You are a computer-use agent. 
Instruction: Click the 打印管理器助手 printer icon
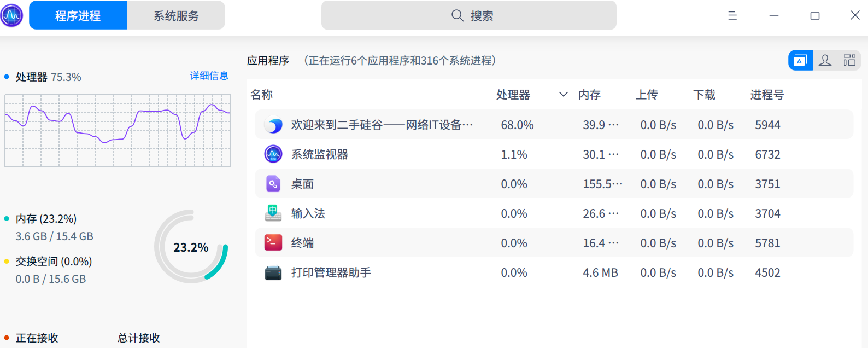point(273,272)
